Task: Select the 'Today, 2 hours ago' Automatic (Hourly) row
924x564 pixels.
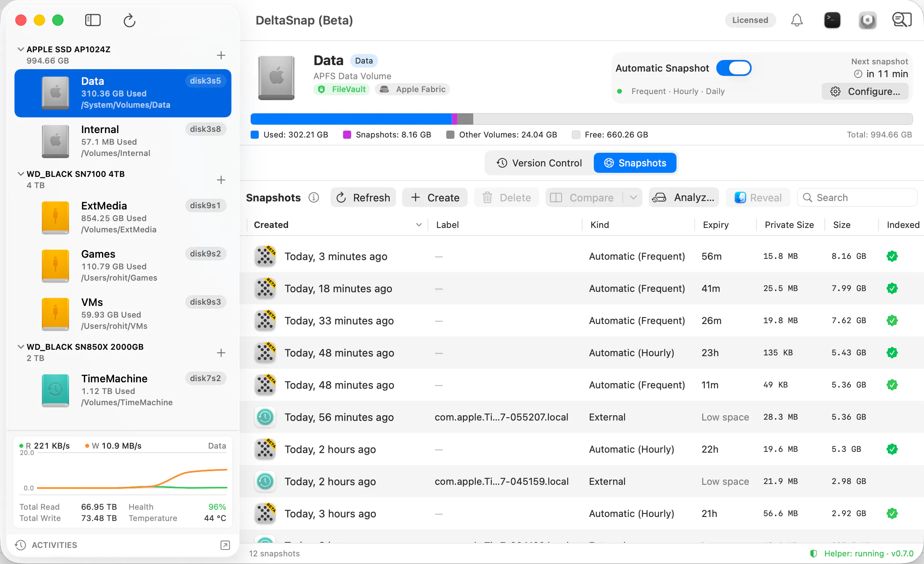Action: click(x=582, y=449)
